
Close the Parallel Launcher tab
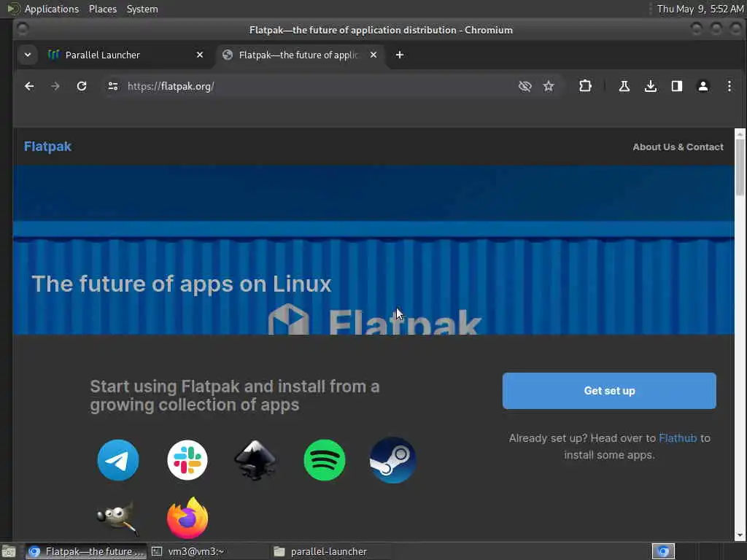pos(200,55)
